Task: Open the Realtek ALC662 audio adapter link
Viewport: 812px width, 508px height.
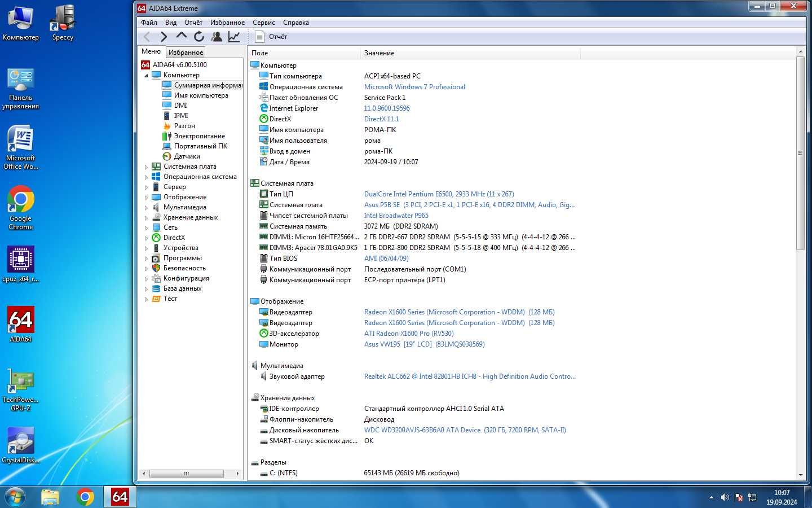Action: 470,376
